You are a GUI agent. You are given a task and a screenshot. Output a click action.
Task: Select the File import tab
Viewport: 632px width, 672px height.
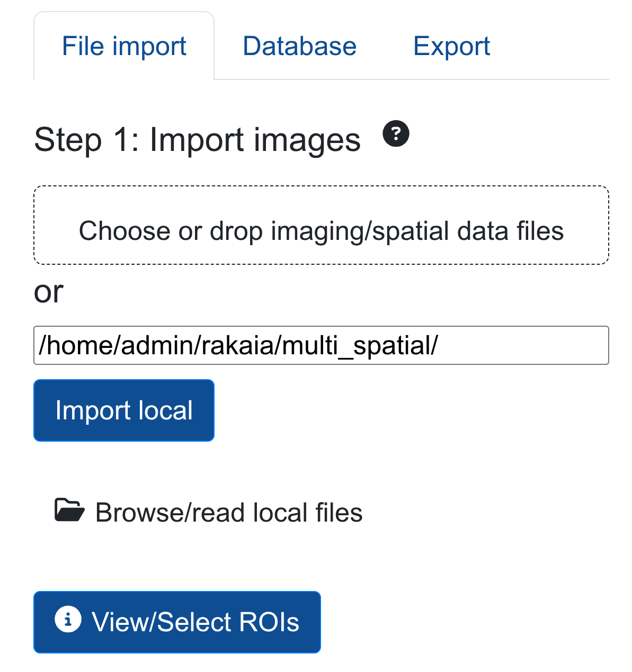(124, 47)
